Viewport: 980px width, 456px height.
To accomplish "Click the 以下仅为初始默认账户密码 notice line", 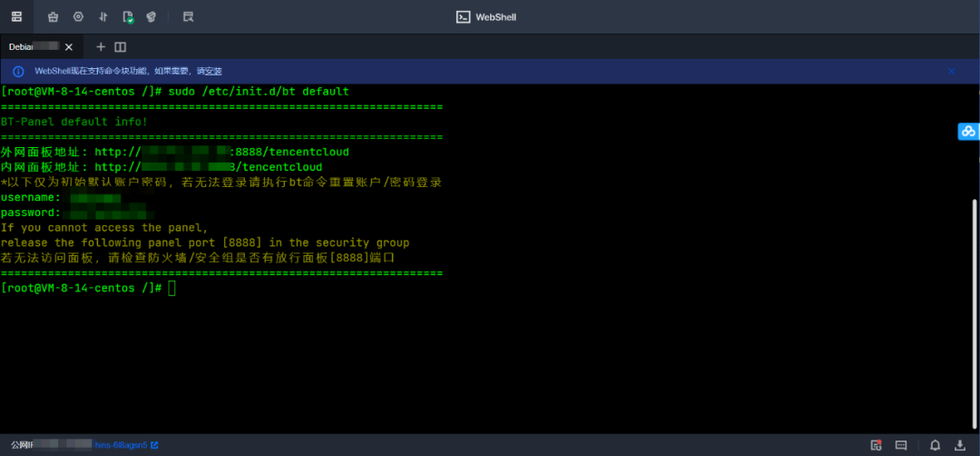I will coord(221,183).
